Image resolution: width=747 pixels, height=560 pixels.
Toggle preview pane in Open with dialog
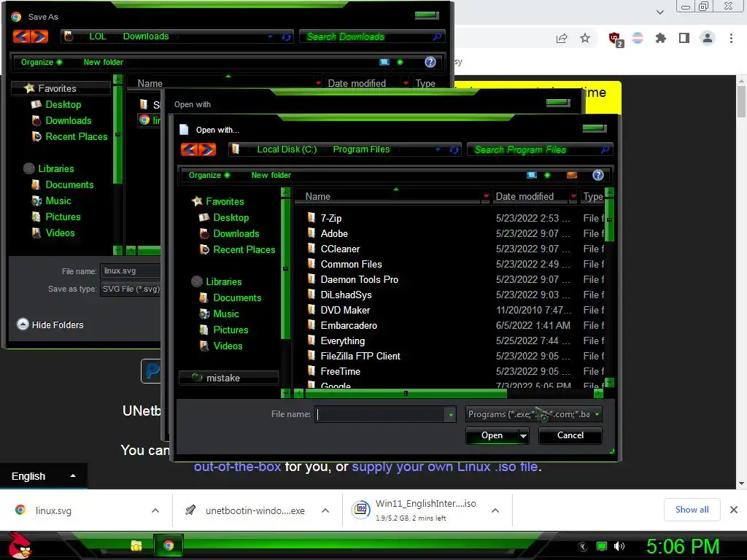tap(572, 175)
